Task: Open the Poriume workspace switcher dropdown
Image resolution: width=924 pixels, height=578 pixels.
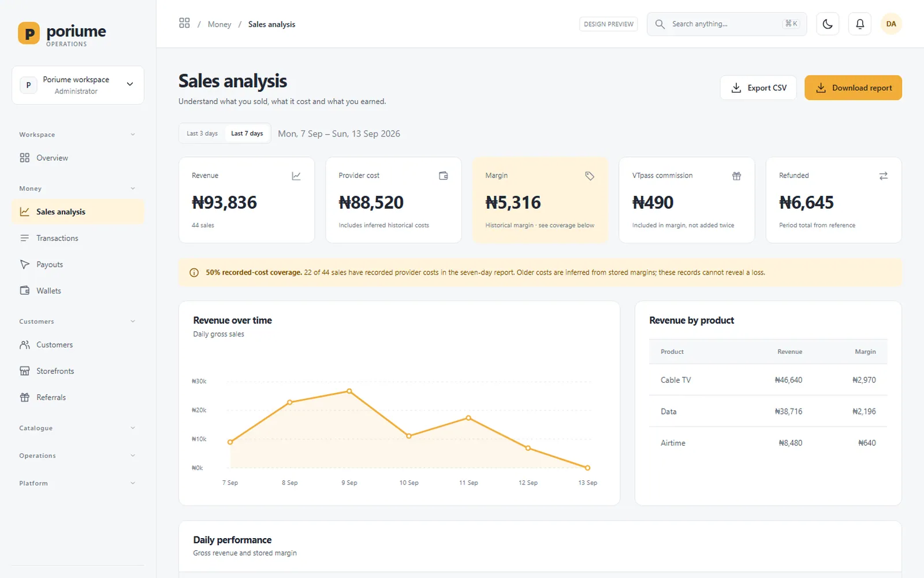Action: point(78,85)
